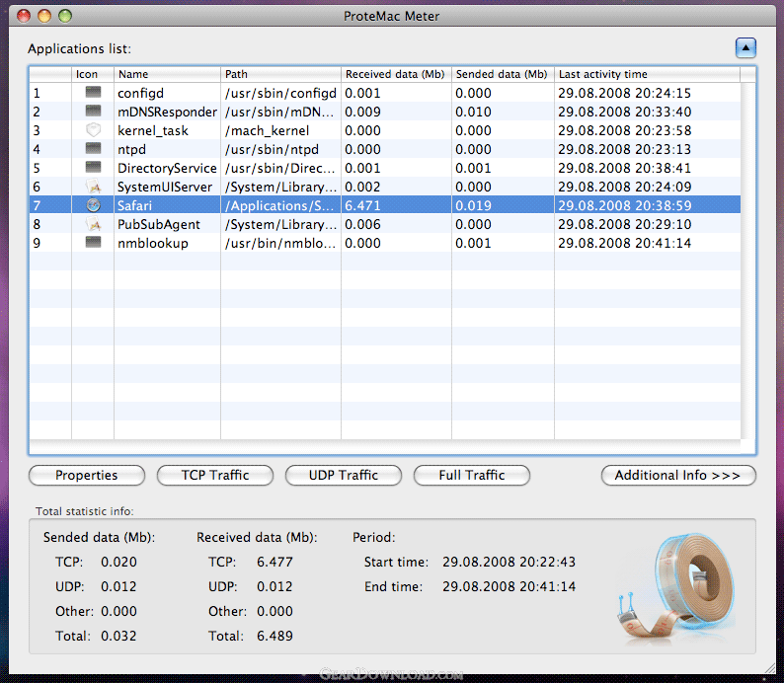This screenshot has width=784, height=683.
Task: Sort by Sended data (Mb) column header
Action: coord(503,74)
